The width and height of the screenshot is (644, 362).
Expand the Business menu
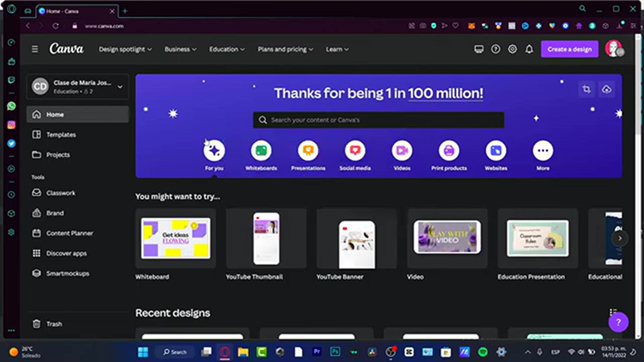(180, 49)
